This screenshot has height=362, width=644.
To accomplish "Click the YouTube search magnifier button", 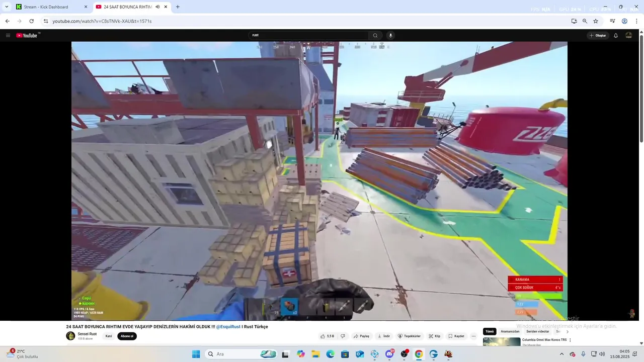I will (375, 35).
